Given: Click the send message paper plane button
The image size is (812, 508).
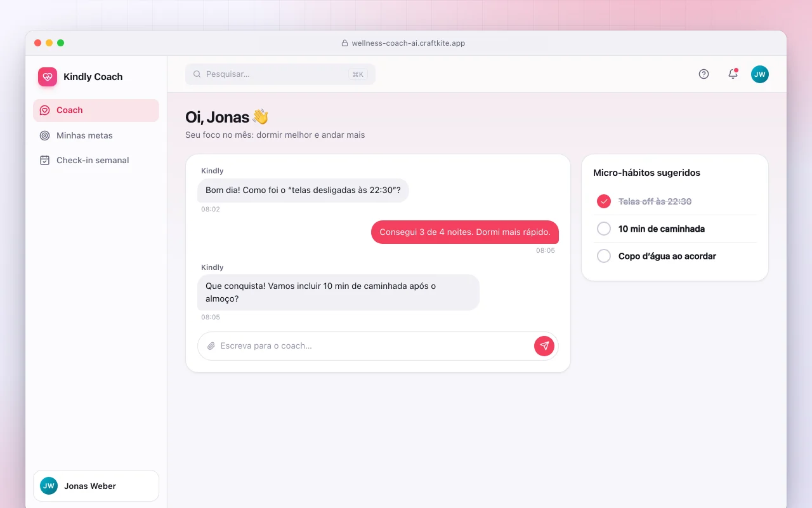Looking at the screenshot, I should coord(544,346).
